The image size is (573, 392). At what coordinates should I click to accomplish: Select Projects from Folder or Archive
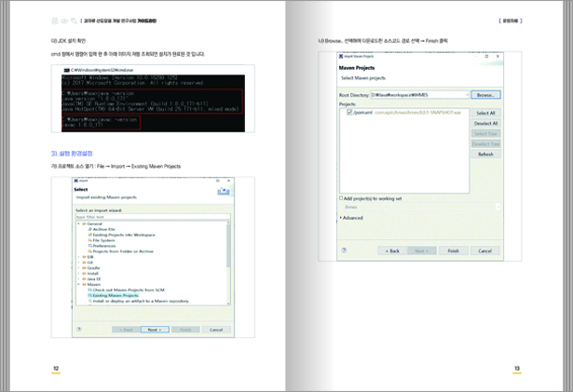tap(123, 251)
